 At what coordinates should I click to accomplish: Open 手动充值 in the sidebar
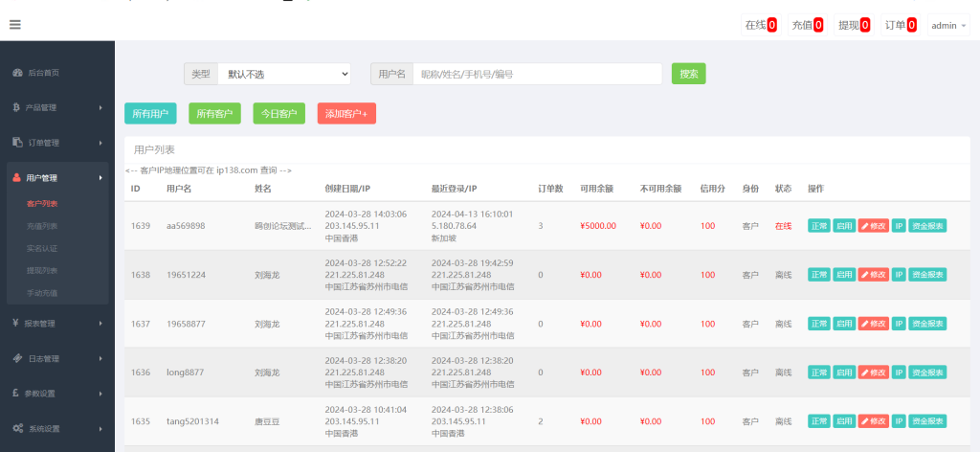point(42,293)
